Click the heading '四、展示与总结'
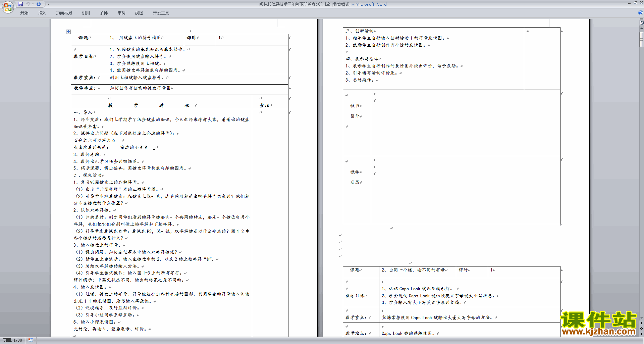This screenshot has height=344, width=644. pos(362,59)
